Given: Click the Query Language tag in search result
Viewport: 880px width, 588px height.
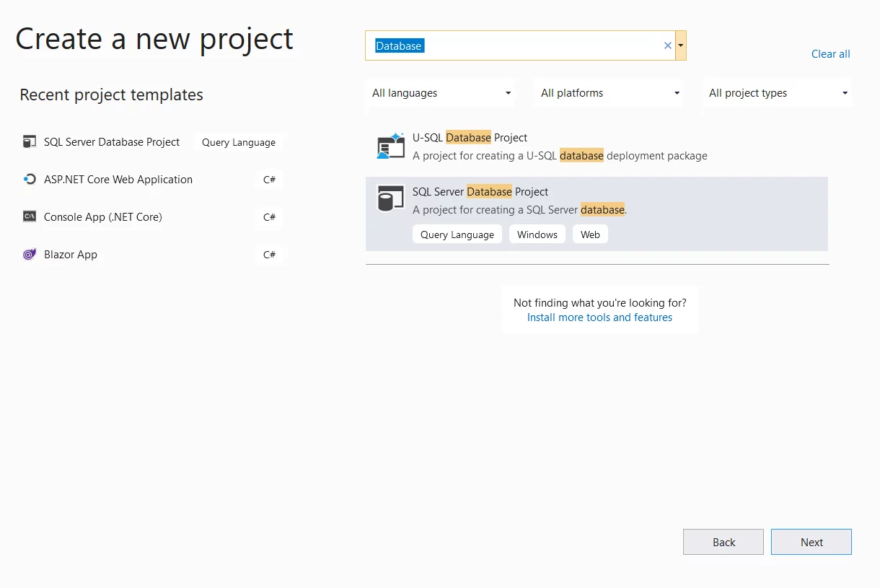Looking at the screenshot, I should (457, 234).
